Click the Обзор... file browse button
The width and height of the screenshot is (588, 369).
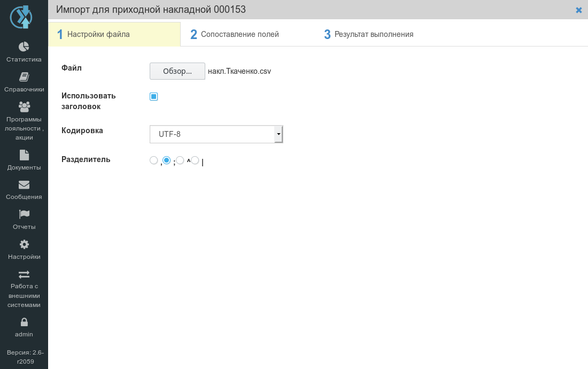pyautogui.click(x=177, y=71)
